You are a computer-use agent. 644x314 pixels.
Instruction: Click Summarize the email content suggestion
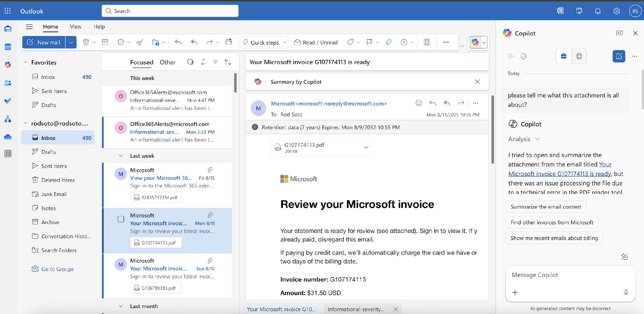coord(546,207)
